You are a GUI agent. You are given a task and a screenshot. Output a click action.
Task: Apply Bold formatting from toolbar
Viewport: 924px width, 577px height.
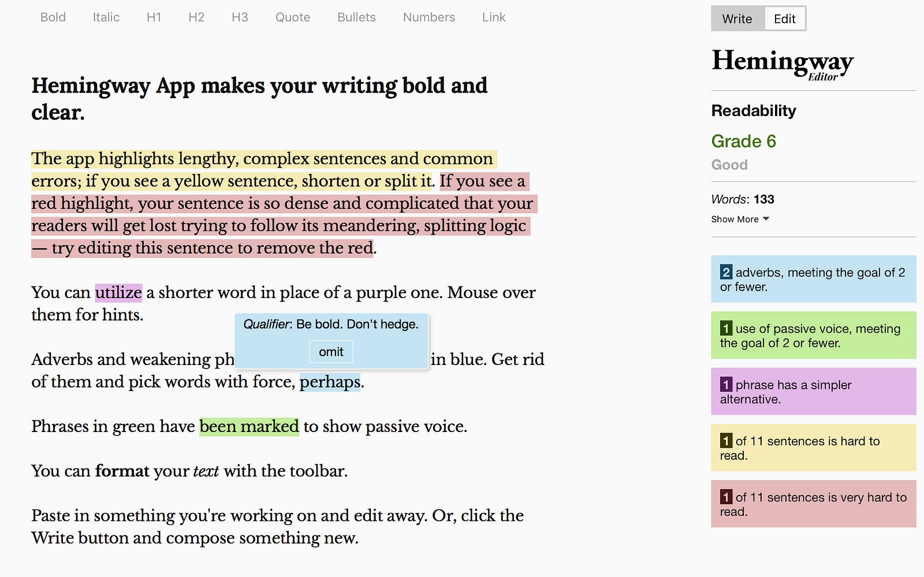tap(53, 17)
